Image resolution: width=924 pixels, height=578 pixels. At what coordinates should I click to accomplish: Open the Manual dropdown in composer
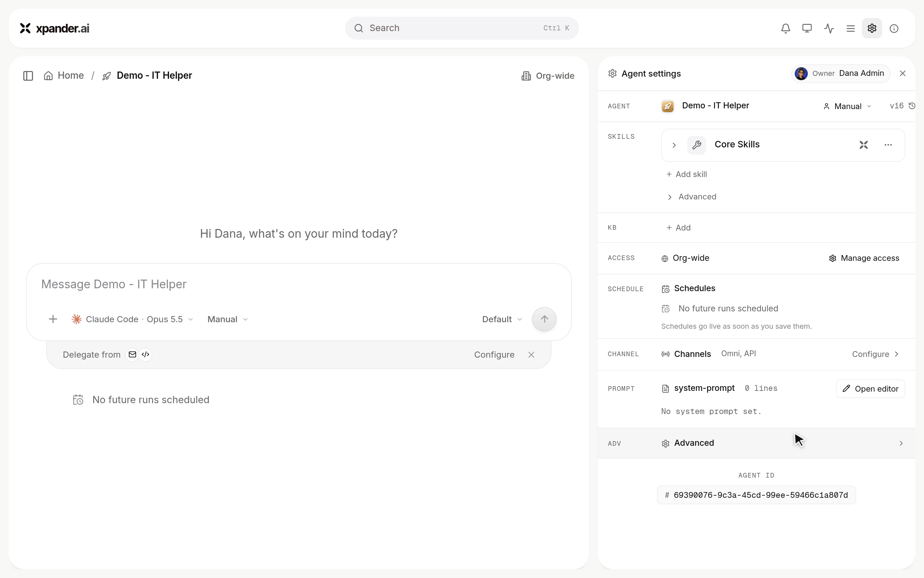click(227, 319)
